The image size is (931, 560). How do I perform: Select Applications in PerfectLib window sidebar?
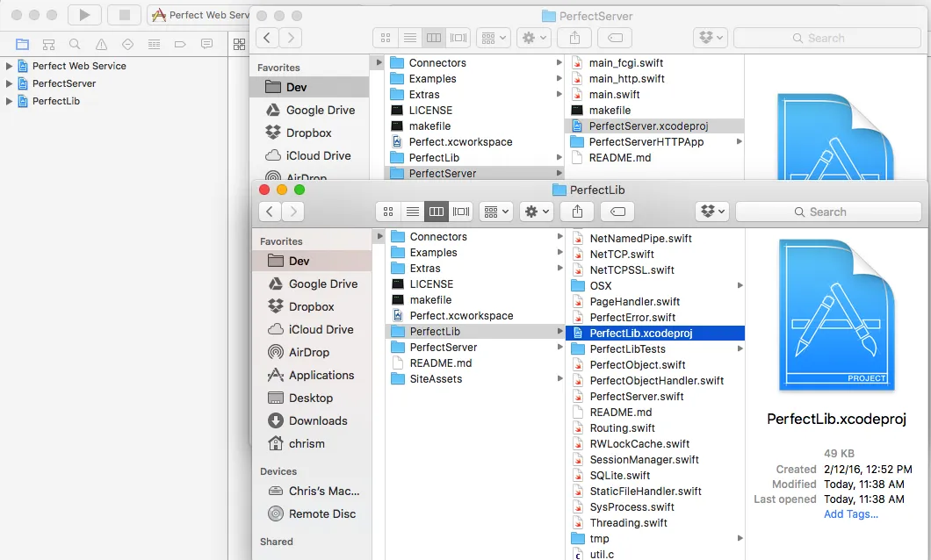[x=313, y=376]
